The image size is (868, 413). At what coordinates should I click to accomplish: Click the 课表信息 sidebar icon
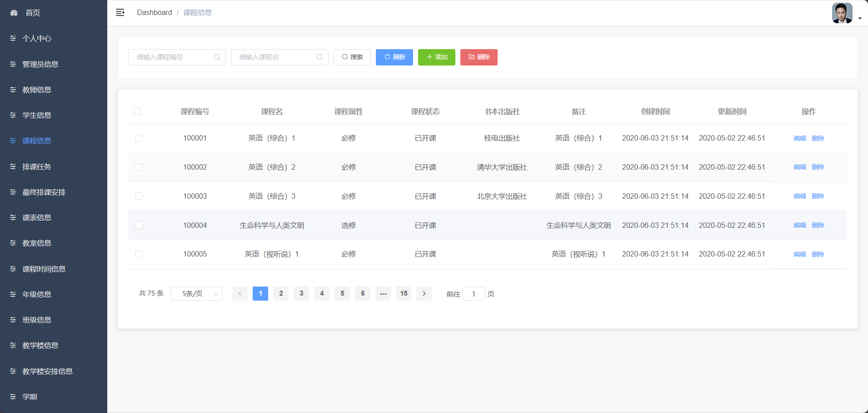click(12, 217)
